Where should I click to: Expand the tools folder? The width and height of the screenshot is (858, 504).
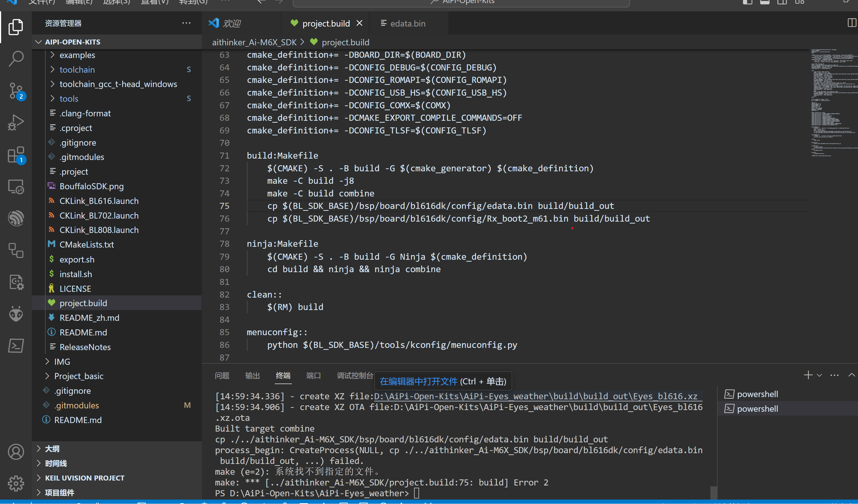117,99
